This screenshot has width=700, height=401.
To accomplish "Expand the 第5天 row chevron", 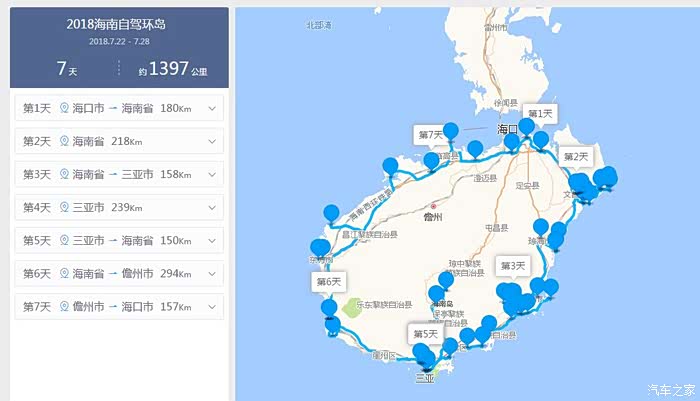I will pos(212,241).
